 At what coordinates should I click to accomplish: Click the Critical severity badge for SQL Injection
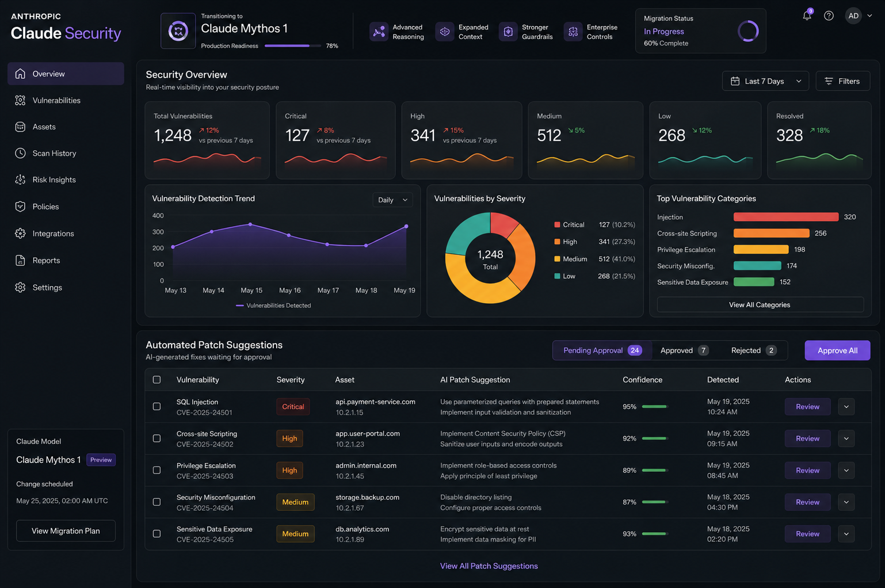293,407
